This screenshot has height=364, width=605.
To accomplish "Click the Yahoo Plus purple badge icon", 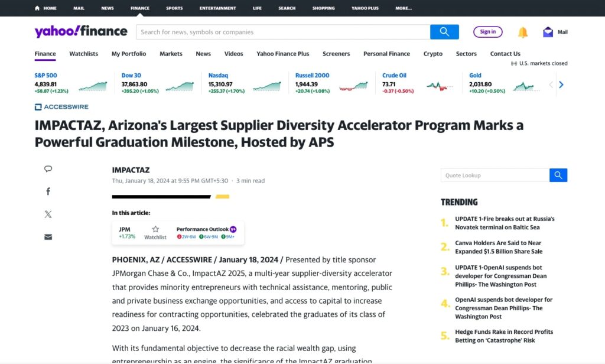I will (233, 229).
